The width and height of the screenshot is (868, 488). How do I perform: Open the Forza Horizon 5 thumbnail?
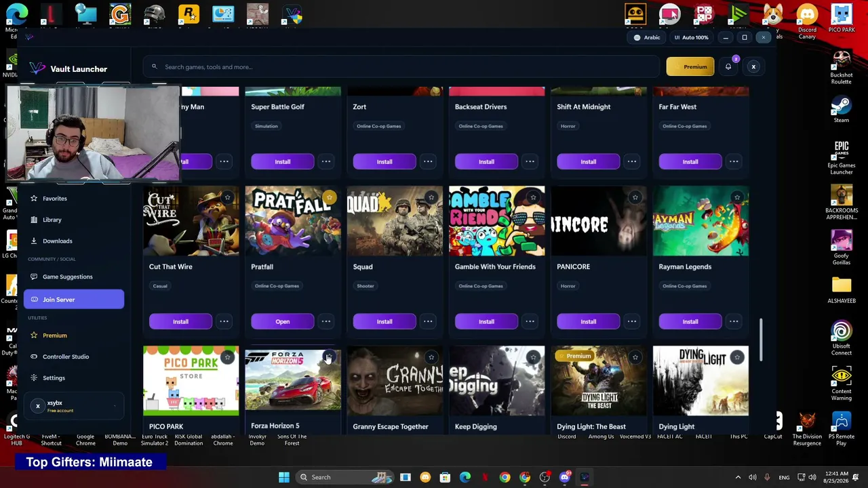293,381
